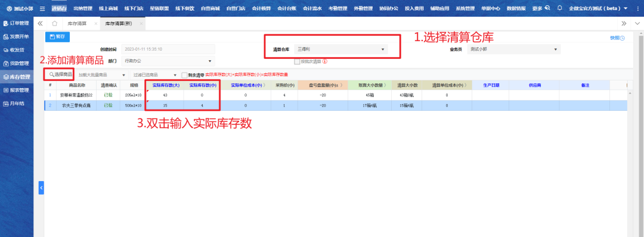644x237 pixels.
Task: Toggle the 剩余清零 checkbox
Action: [184, 75]
